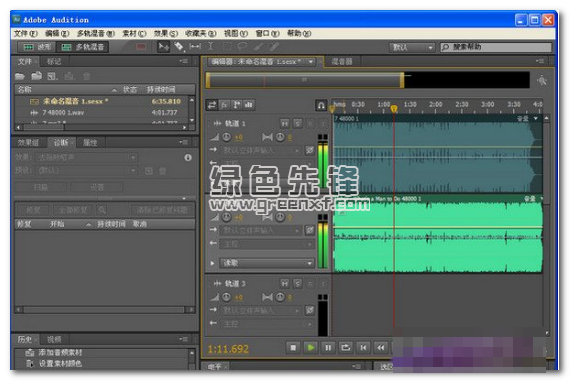Click the New File icon in Files panel
The width and height of the screenshot is (570, 381).
(x=53, y=76)
